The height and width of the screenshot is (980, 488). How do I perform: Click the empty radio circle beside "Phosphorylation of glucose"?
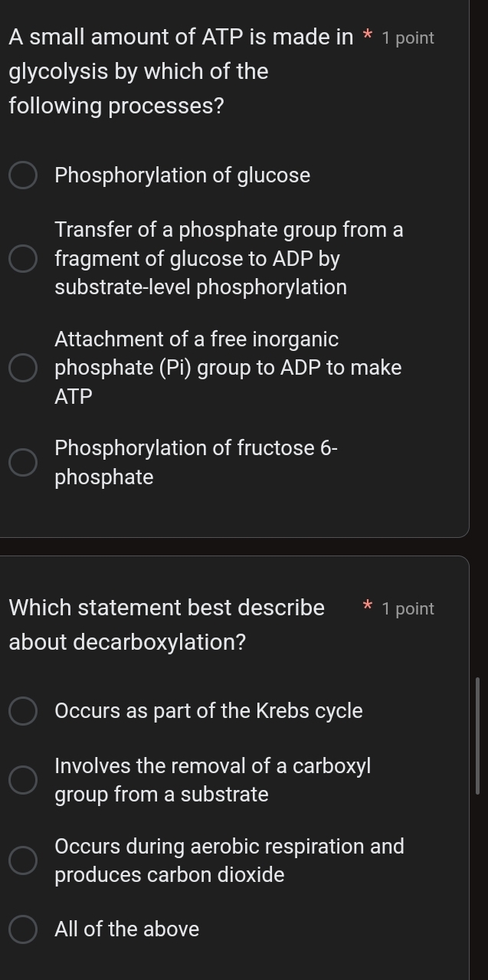click(x=23, y=175)
